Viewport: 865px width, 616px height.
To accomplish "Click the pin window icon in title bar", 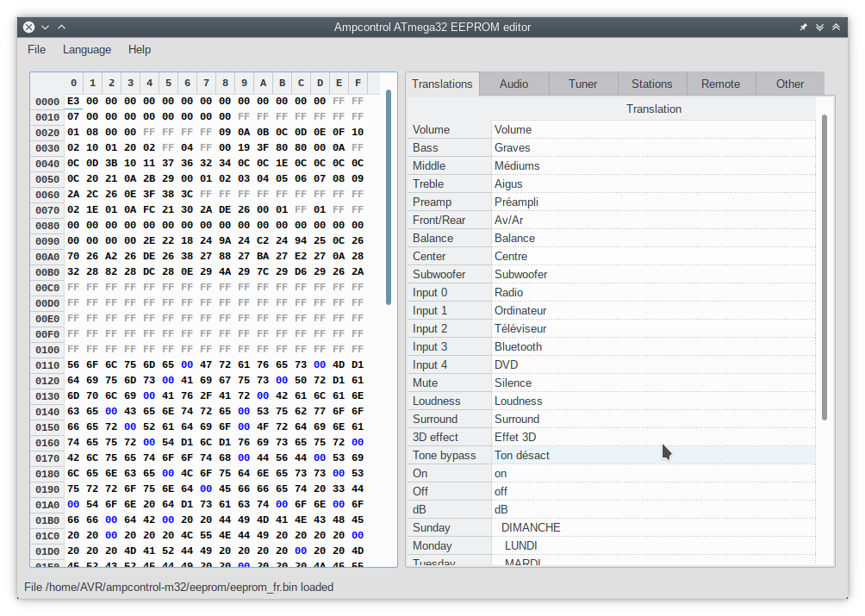I will [803, 27].
